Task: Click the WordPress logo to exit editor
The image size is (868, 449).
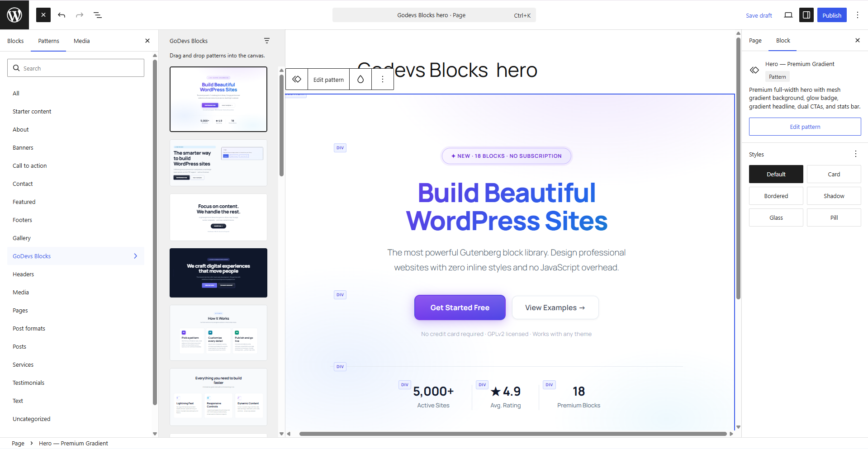Action: pyautogui.click(x=14, y=15)
